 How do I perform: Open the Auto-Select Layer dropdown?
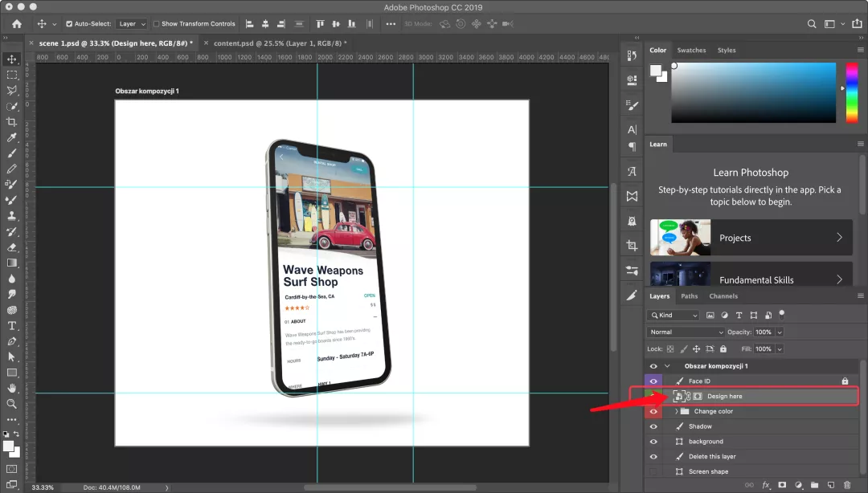click(x=131, y=24)
